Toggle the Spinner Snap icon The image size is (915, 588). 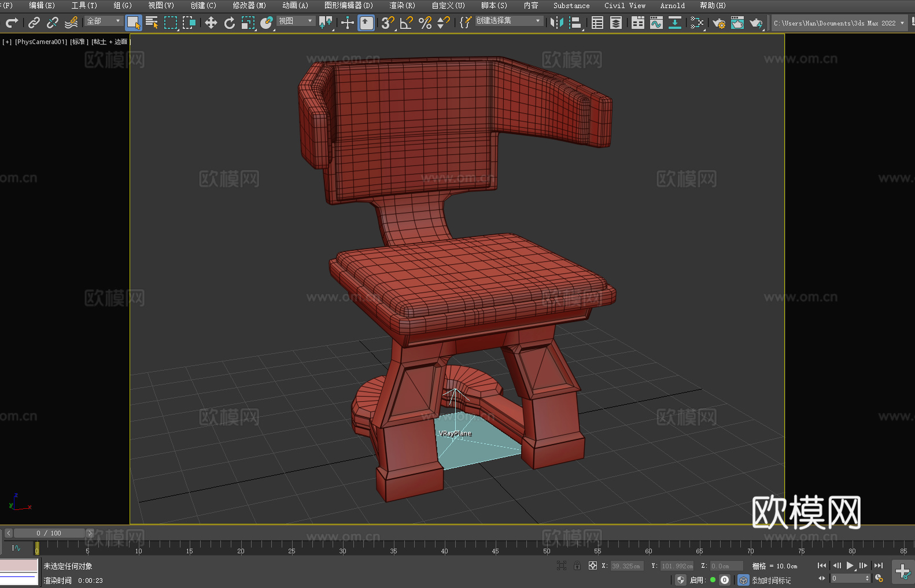[x=444, y=23]
